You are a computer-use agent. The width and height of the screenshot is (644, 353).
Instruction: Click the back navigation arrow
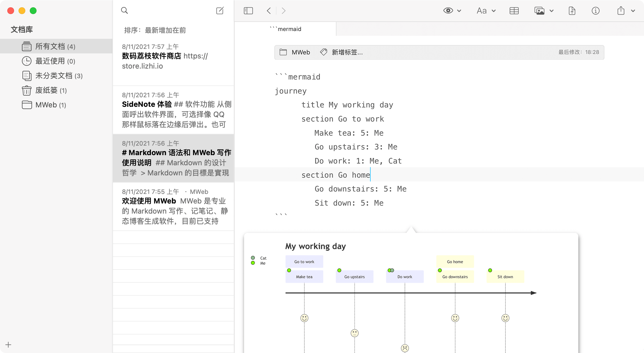[x=268, y=10]
